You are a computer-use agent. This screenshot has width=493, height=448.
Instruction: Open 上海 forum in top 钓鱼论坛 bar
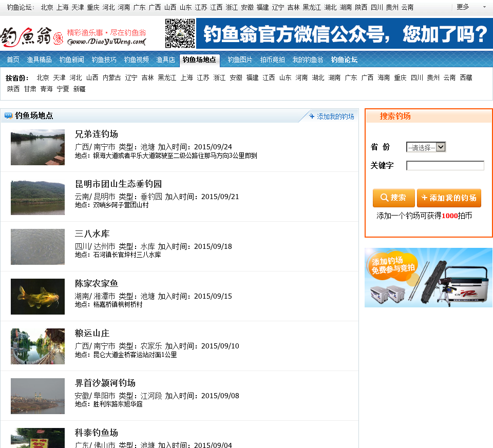62,7
